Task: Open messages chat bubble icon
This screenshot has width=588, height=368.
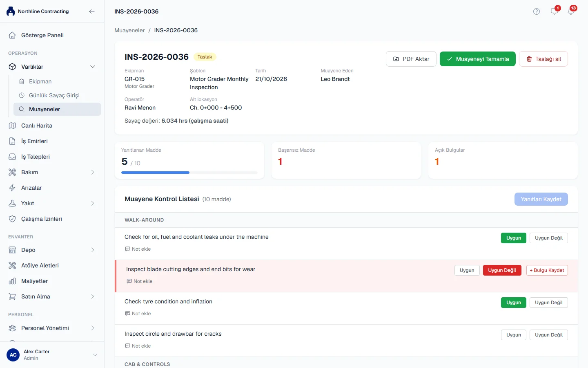Action: pos(554,11)
